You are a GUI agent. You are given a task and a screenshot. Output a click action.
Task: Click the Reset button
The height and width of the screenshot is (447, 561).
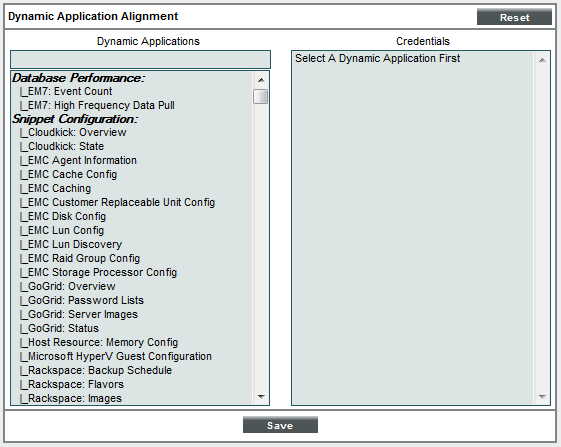514,17
